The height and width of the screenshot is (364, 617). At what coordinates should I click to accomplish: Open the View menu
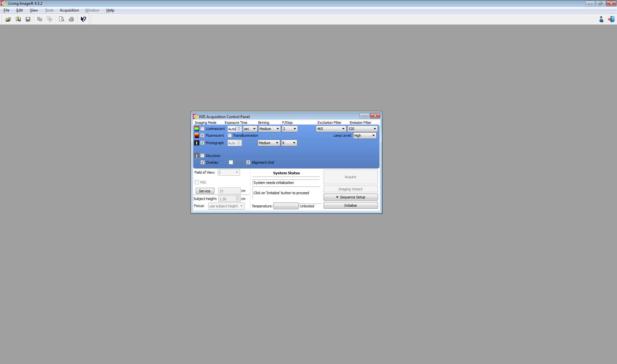coord(34,10)
